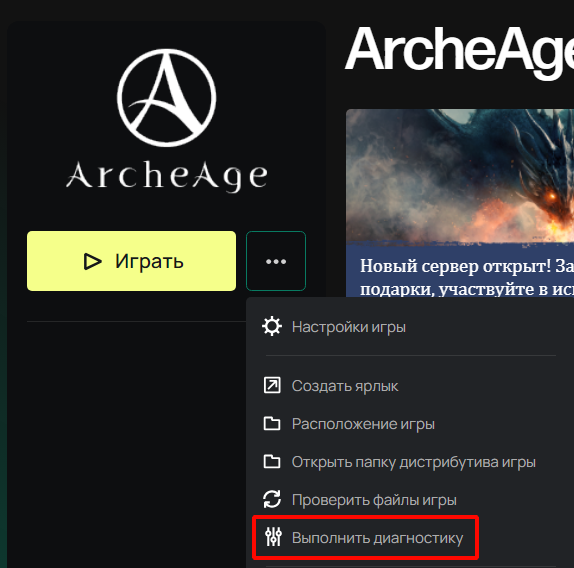The width and height of the screenshot is (574, 568).
Task: Click the round ArcheAge emblem logo
Action: 167,98
